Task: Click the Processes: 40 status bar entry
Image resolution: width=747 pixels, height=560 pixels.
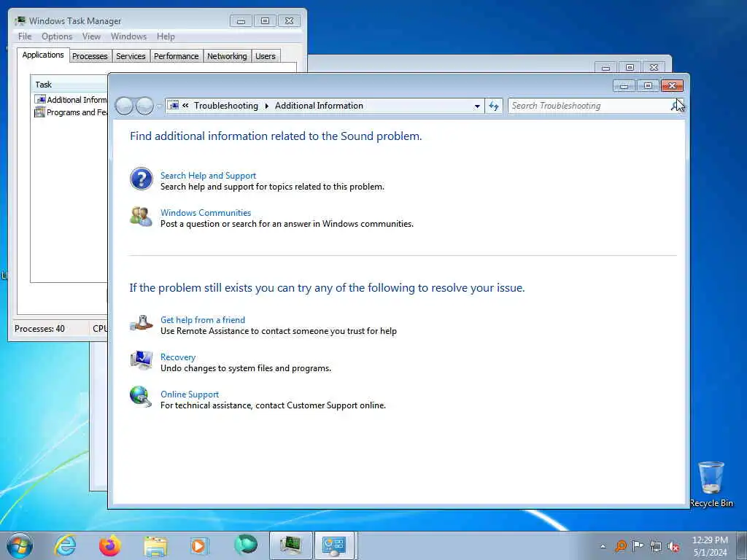Action: [x=39, y=329]
